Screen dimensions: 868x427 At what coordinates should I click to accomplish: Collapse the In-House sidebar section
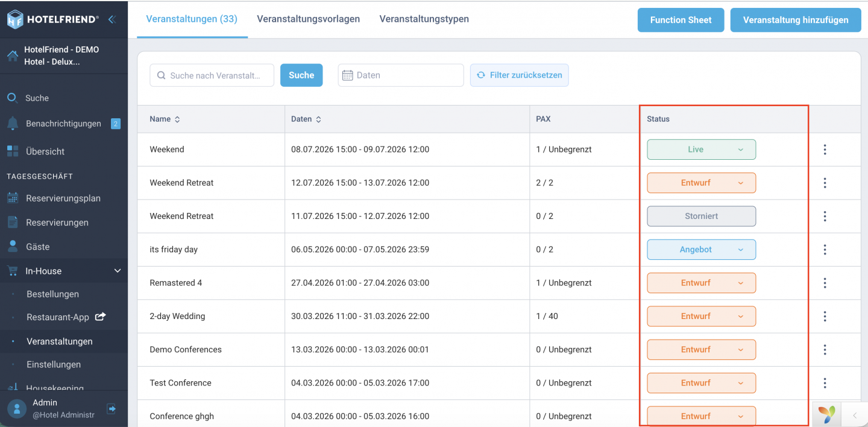118,271
